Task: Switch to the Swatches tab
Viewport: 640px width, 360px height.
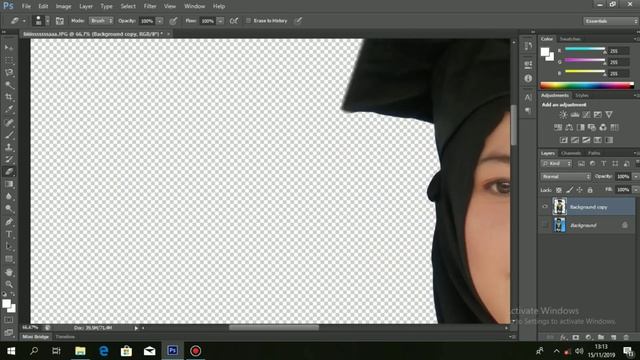Action: [x=570, y=39]
